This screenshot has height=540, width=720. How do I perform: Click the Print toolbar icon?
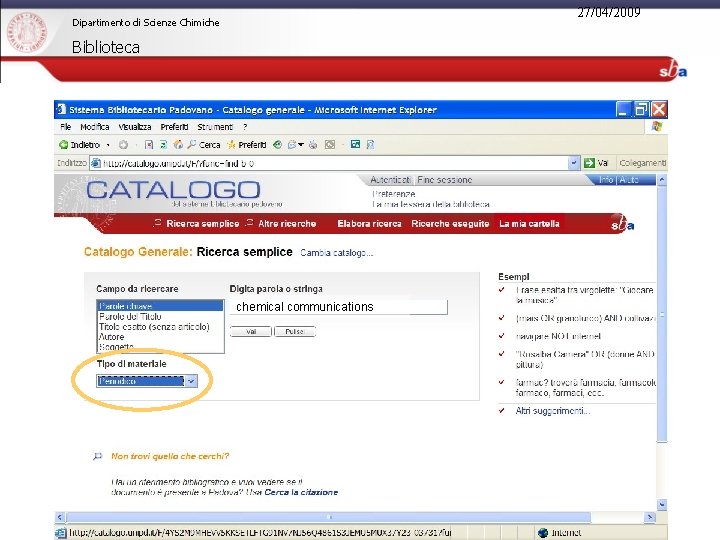313,145
